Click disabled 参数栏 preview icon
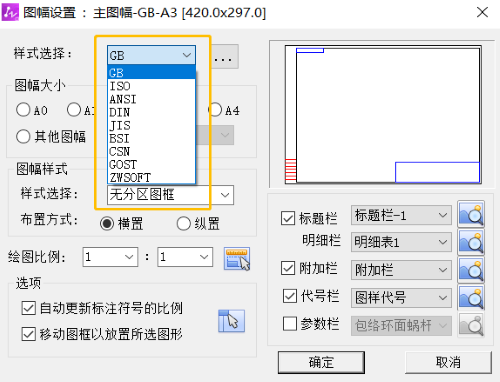The image size is (500, 382). tap(471, 325)
